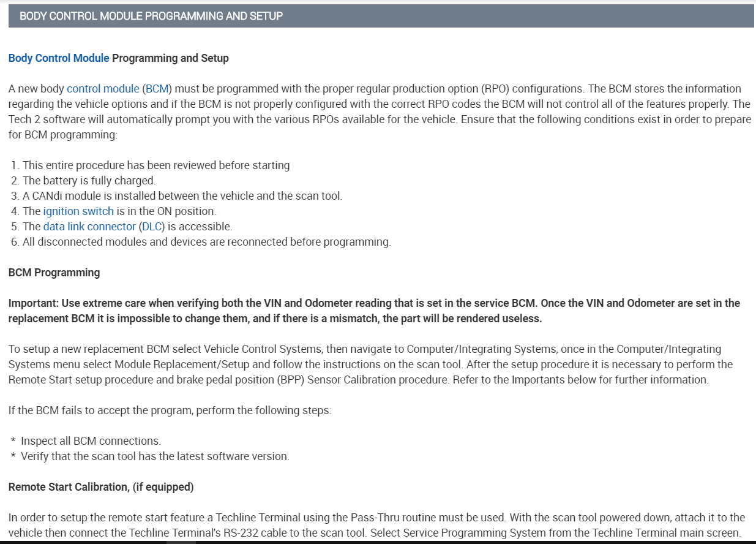756x544 pixels.
Task: Click the 'If the BCM fails to accept' line
Action: (170, 410)
